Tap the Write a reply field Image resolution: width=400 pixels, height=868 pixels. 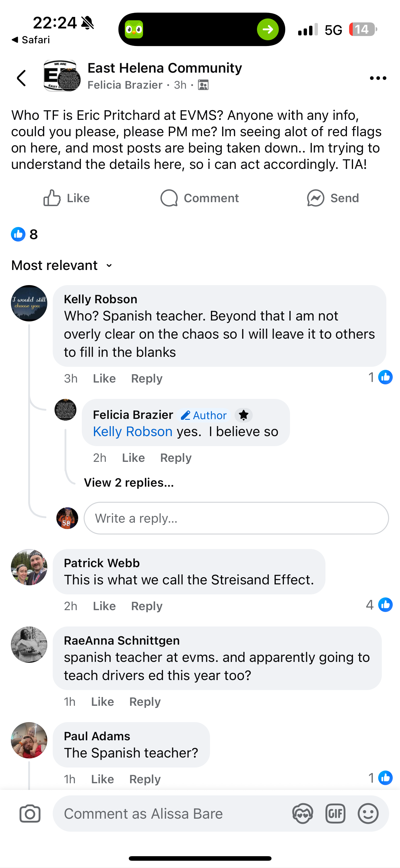tap(236, 518)
